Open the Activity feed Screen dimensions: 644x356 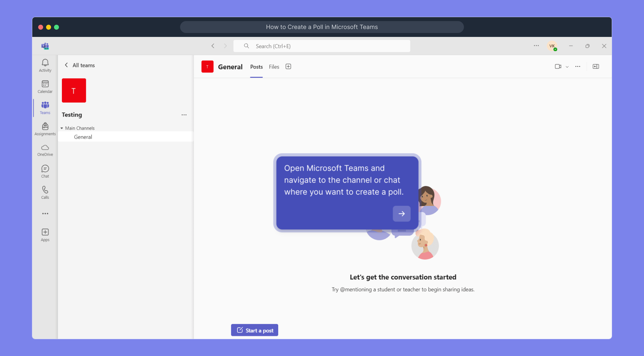[x=45, y=65]
